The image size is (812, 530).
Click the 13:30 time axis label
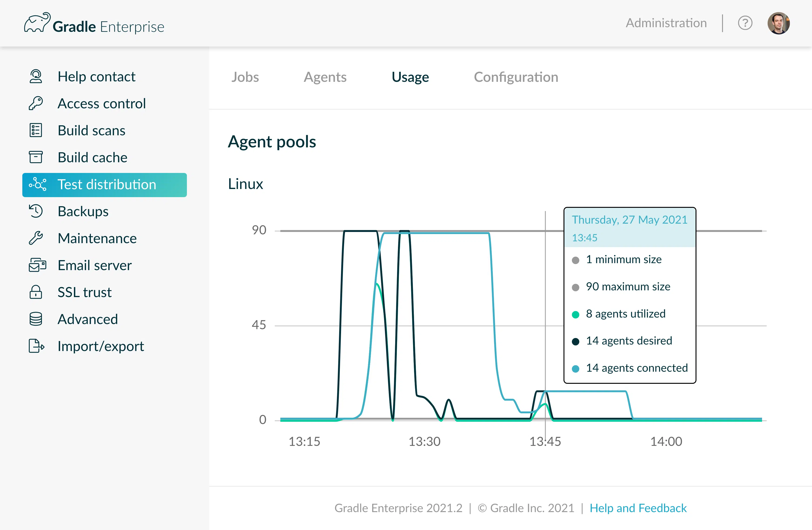[x=424, y=441]
